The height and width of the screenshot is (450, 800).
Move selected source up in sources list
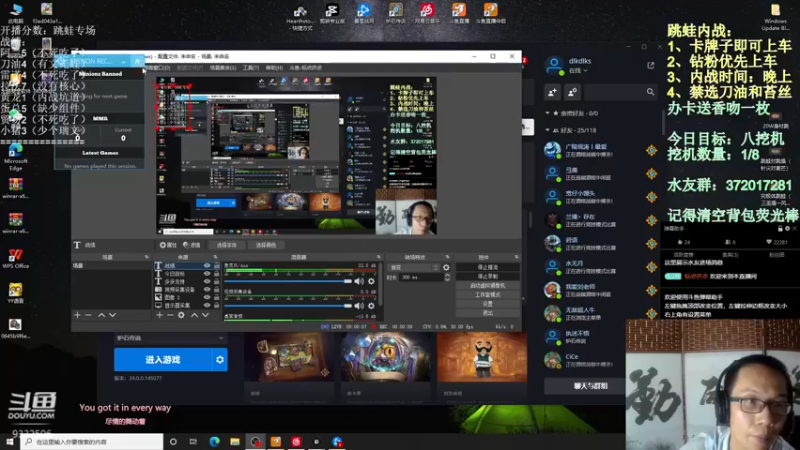[194, 315]
